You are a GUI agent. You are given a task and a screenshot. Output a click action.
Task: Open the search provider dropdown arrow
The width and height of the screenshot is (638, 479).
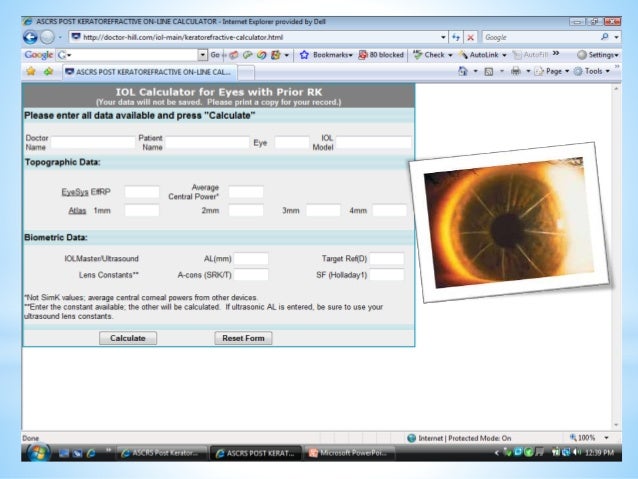(616, 37)
